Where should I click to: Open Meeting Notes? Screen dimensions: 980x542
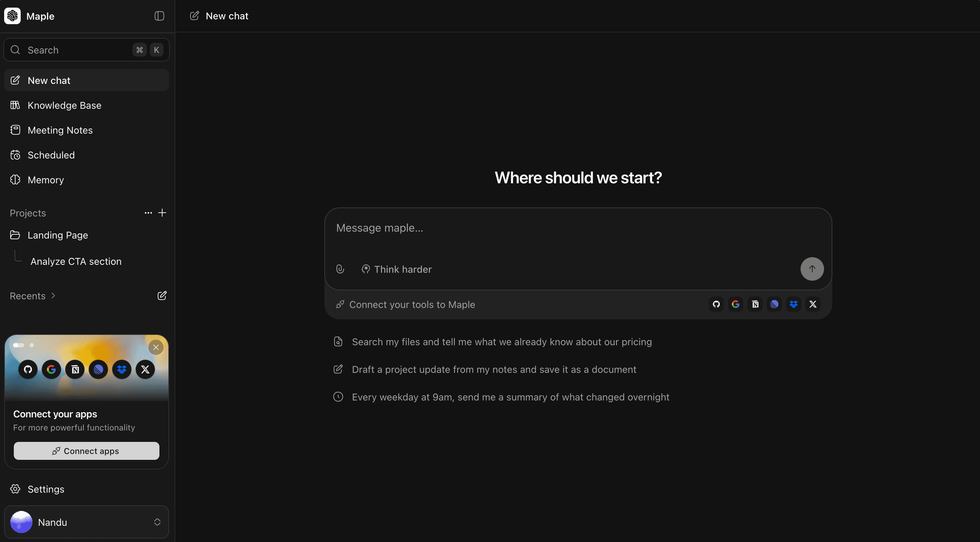click(x=86, y=130)
